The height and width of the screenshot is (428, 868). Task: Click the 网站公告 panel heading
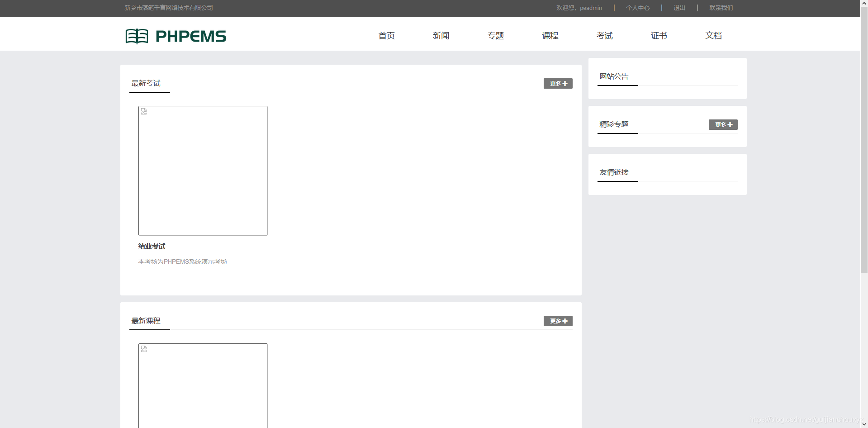click(x=614, y=76)
